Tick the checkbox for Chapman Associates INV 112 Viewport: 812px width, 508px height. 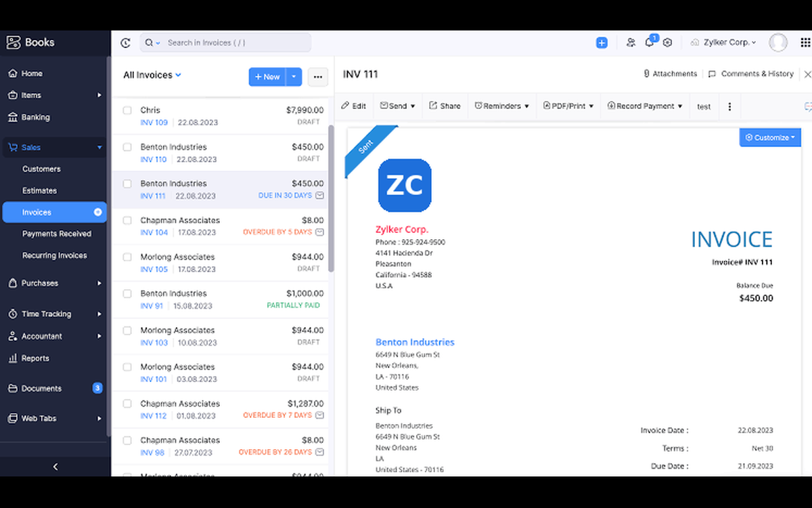point(127,403)
